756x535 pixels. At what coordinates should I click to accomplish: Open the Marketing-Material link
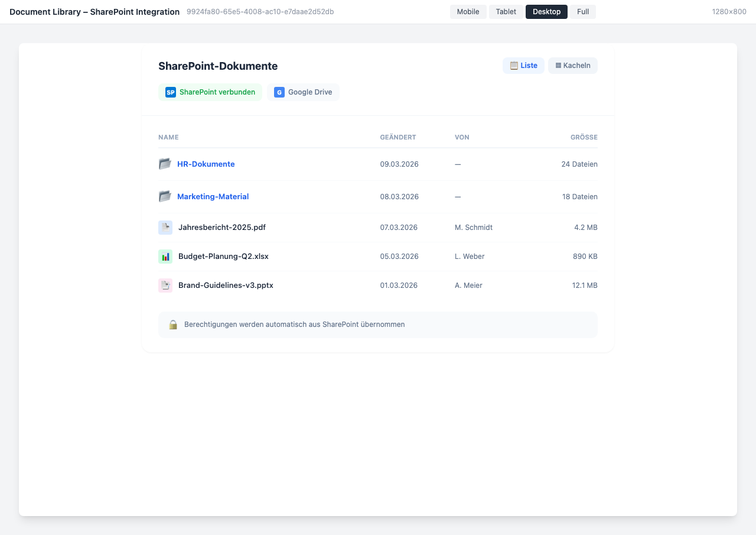click(x=213, y=196)
